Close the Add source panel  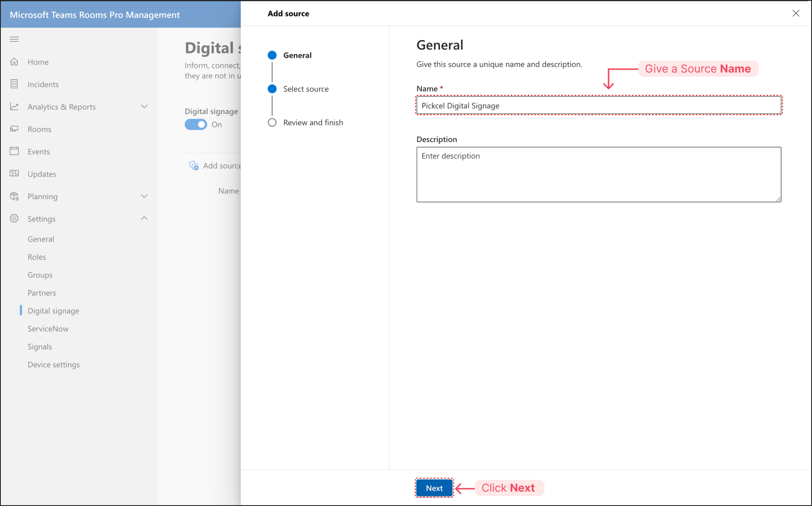tap(796, 13)
